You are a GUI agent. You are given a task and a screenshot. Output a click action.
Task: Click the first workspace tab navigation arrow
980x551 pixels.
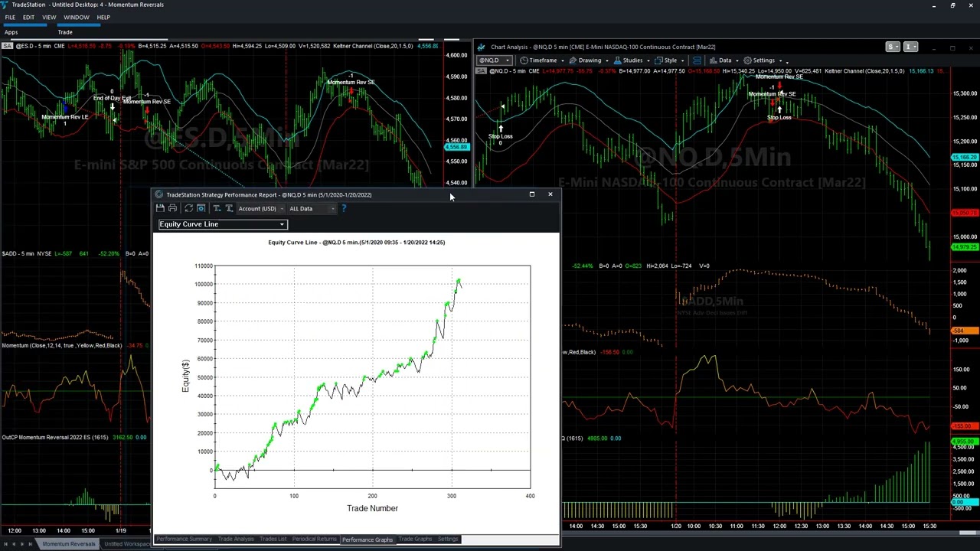click(5, 544)
